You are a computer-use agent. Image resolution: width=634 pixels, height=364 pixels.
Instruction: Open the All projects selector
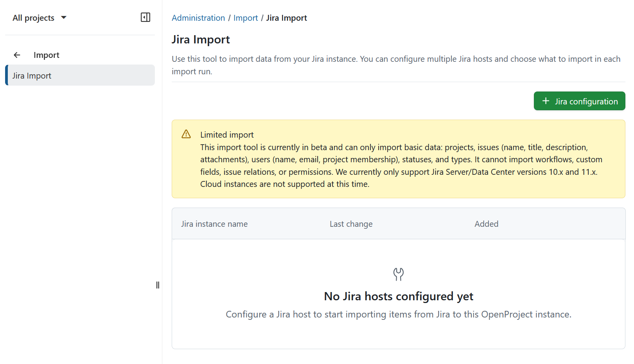pos(34,17)
